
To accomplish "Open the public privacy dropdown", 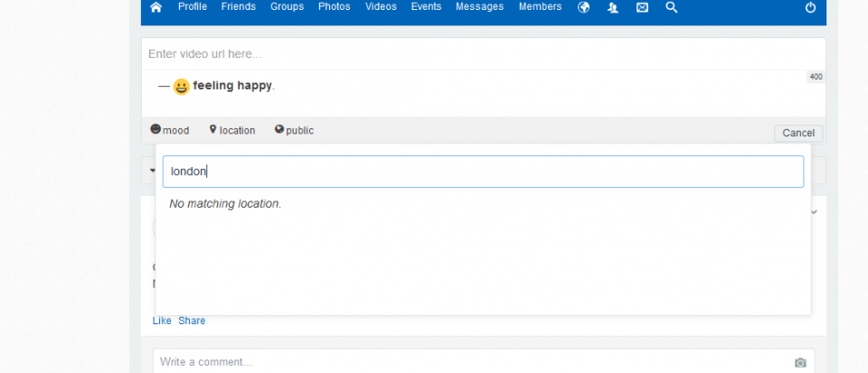I will tap(294, 130).
